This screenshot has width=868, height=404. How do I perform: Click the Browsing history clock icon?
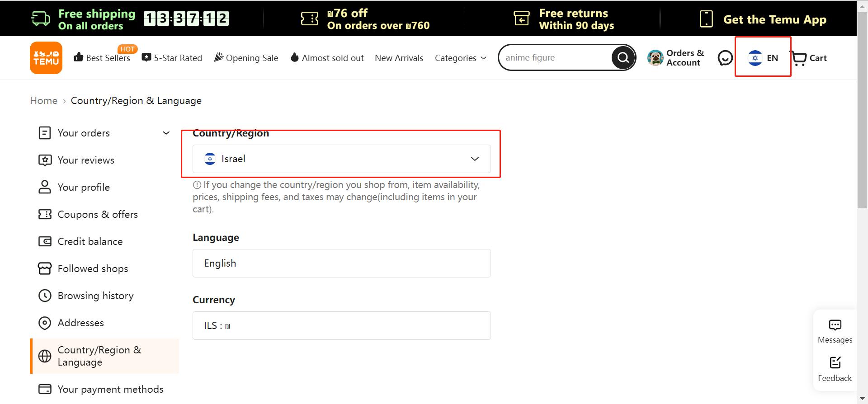(45, 296)
